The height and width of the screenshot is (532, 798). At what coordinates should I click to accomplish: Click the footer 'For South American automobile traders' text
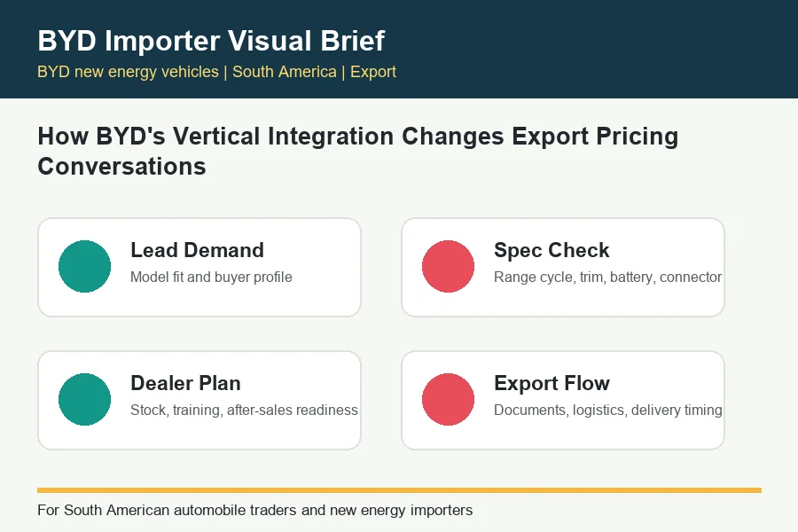255,510
